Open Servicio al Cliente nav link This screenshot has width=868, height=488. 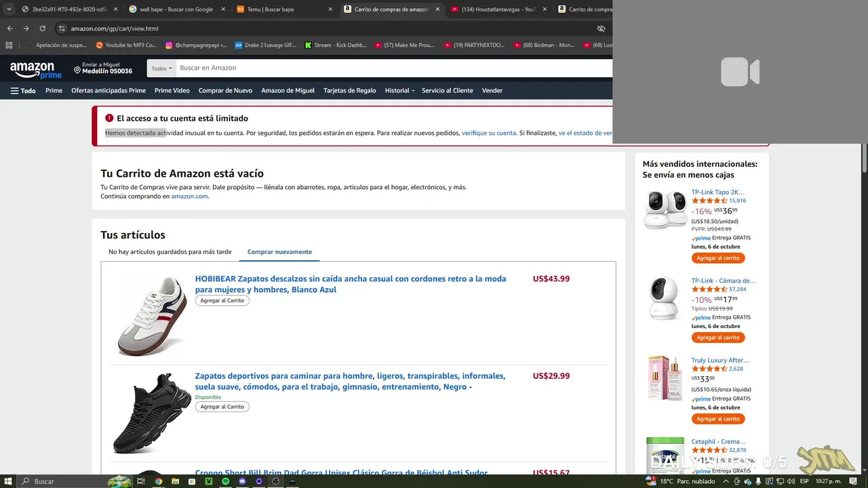point(448,90)
